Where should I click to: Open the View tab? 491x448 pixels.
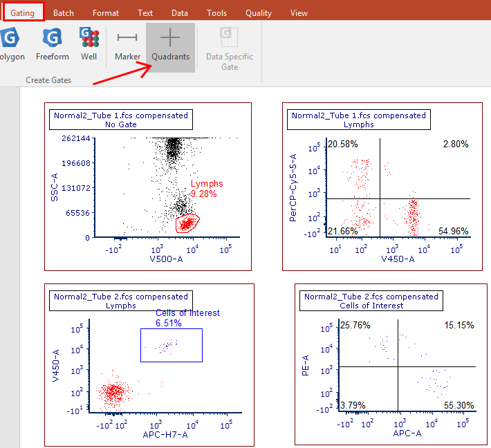pyautogui.click(x=299, y=12)
